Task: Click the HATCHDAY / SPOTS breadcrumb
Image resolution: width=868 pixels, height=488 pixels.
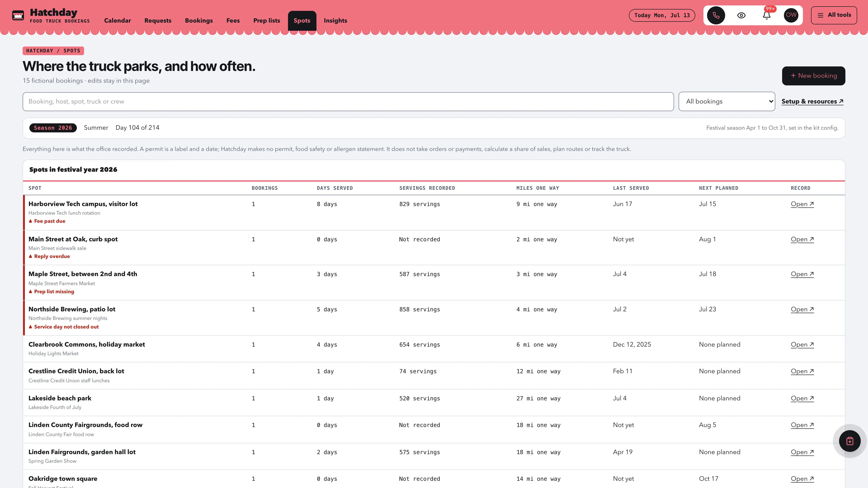Action: click(53, 51)
